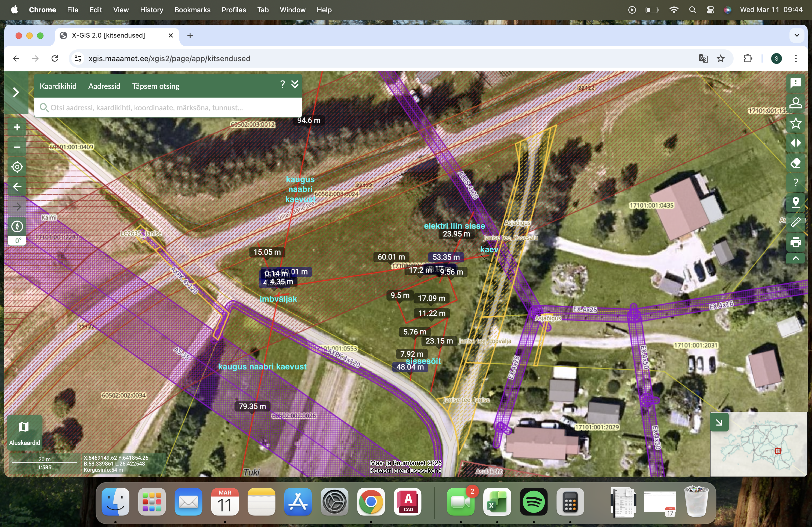This screenshot has width=812, height=527.
Task: Toggle the map compare swipe tool
Action: coord(795,143)
